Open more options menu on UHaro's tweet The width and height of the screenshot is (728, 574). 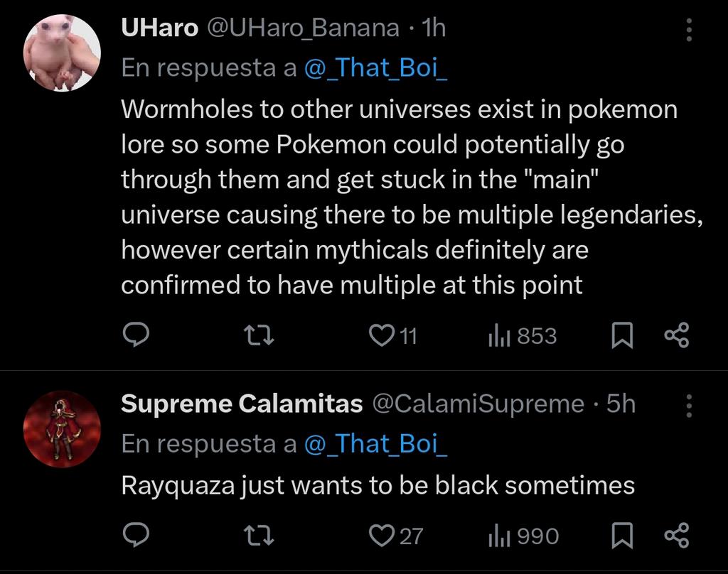(x=689, y=30)
